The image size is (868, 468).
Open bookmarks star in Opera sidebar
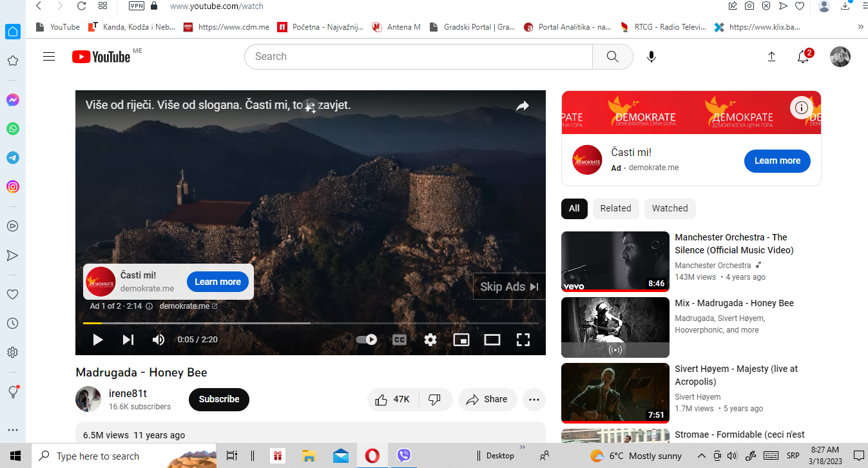[x=12, y=61]
